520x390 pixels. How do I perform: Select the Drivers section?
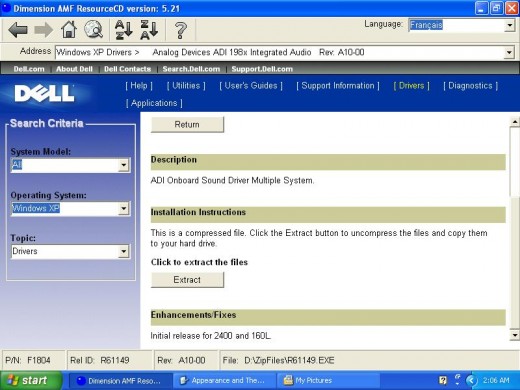coord(411,86)
